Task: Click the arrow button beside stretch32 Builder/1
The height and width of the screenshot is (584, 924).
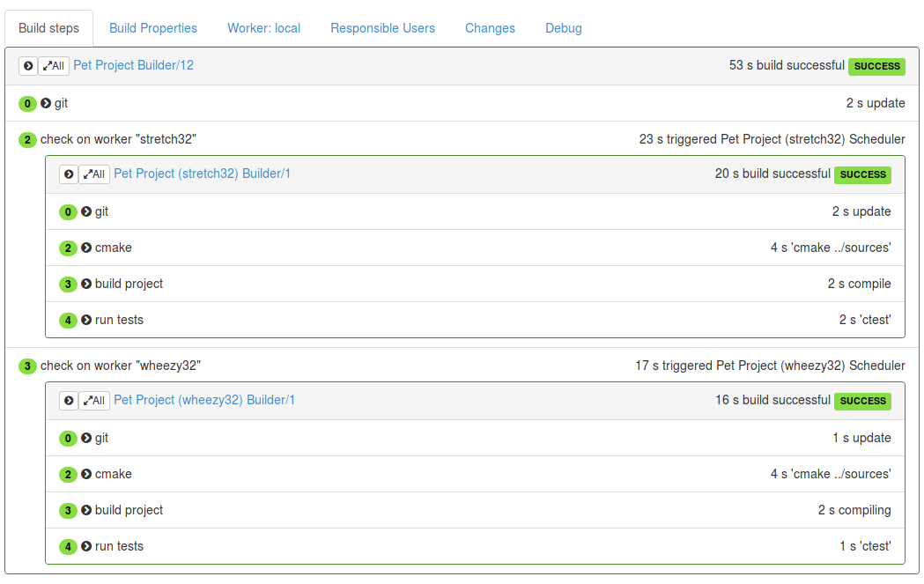Action: (x=69, y=174)
